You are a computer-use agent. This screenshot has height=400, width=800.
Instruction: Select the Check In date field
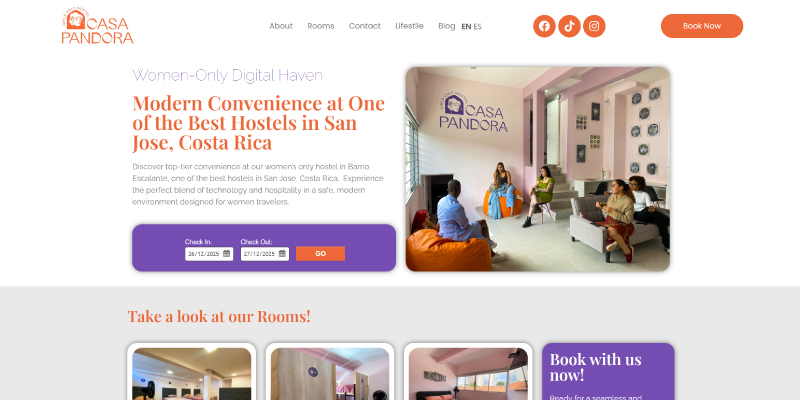pyautogui.click(x=209, y=254)
